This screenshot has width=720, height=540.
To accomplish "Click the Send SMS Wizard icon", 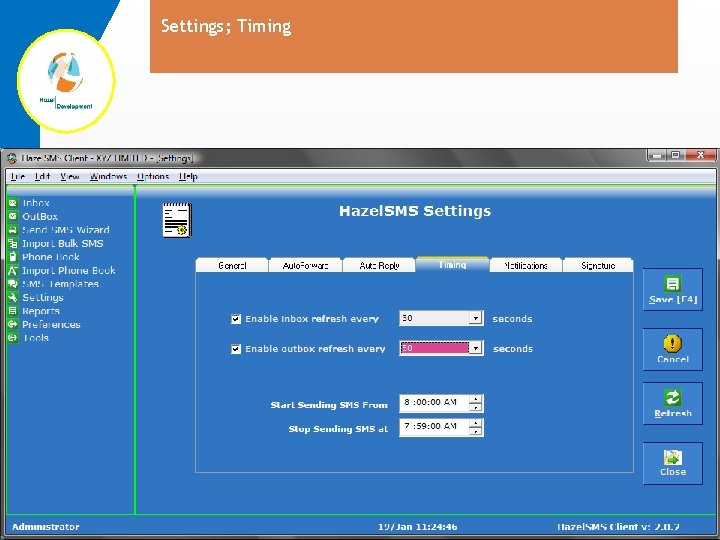I will [13, 230].
